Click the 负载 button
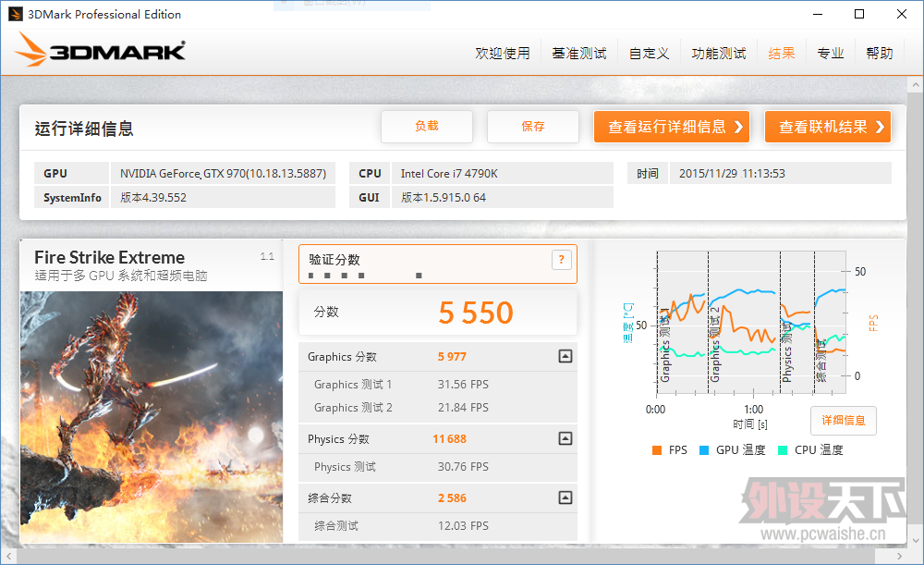 (x=427, y=126)
